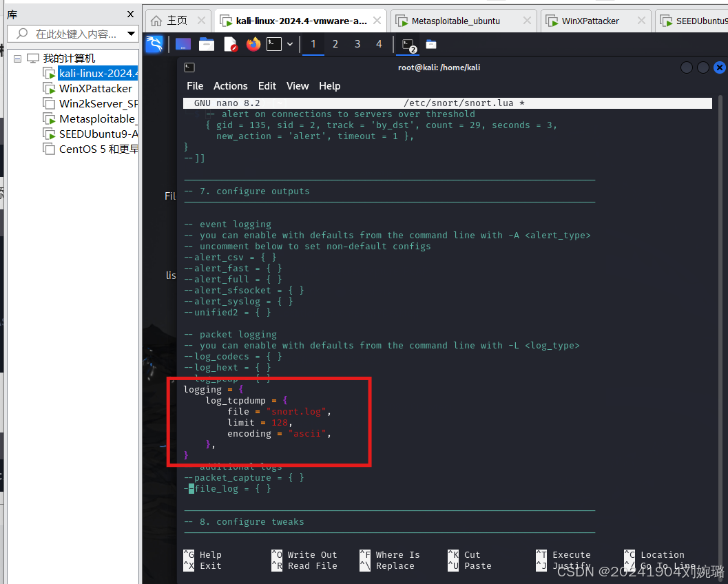Select 我的计算机 in the library tree
Viewport: 728px width, 584px height.
tap(69, 59)
